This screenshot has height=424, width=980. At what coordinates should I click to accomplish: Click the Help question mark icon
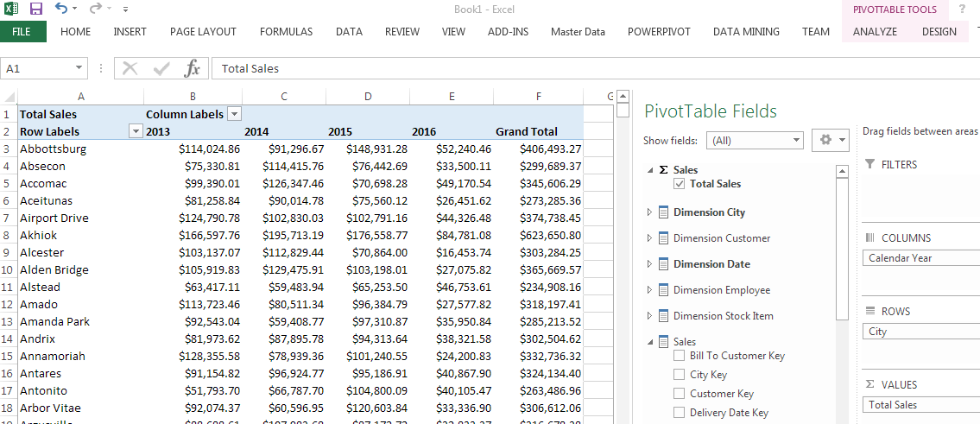[x=962, y=9]
